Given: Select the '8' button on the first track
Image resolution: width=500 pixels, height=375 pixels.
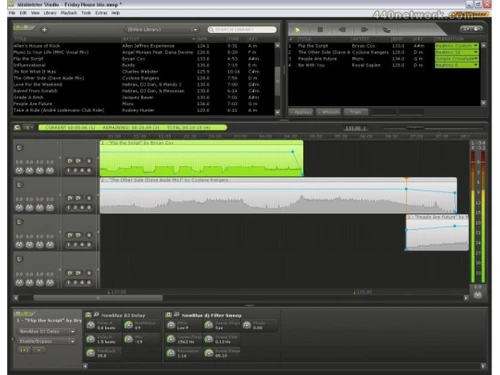Looking at the screenshot, I should (x=89, y=170).
